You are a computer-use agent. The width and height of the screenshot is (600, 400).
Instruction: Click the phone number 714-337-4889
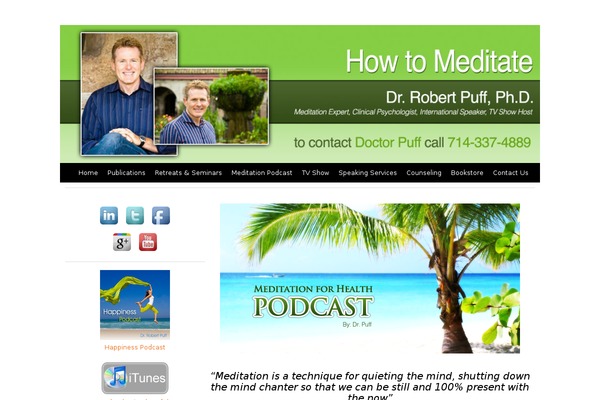click(x=489, y=142)
